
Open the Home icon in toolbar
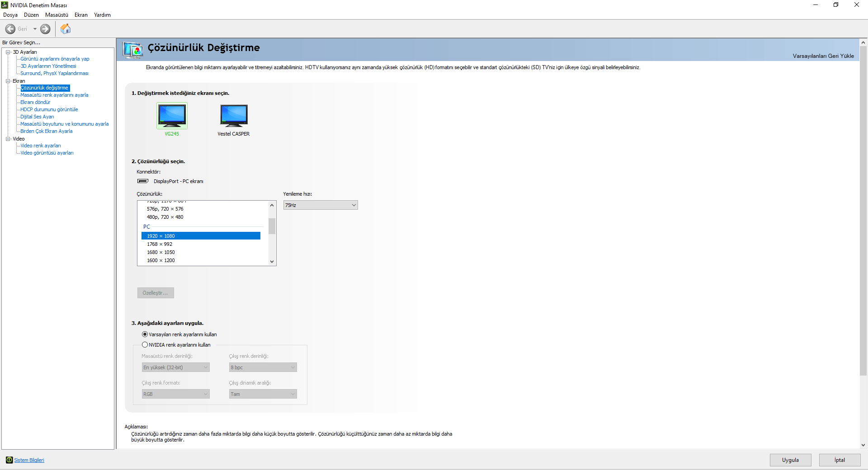point(66,29)
